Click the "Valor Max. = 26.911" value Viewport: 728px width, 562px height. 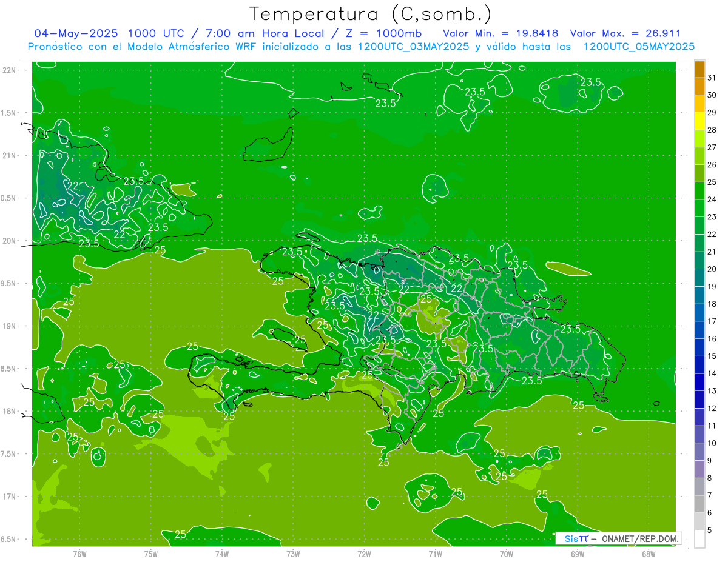point(626,33)
